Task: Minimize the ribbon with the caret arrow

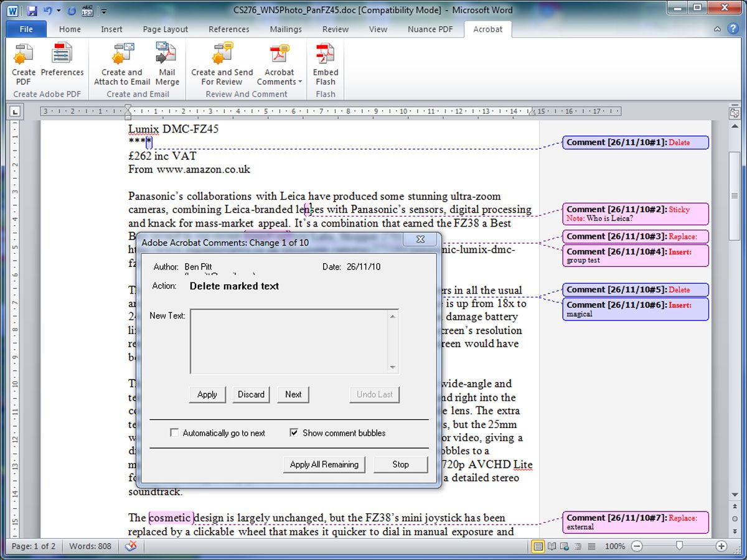Action: coord(718,29)
